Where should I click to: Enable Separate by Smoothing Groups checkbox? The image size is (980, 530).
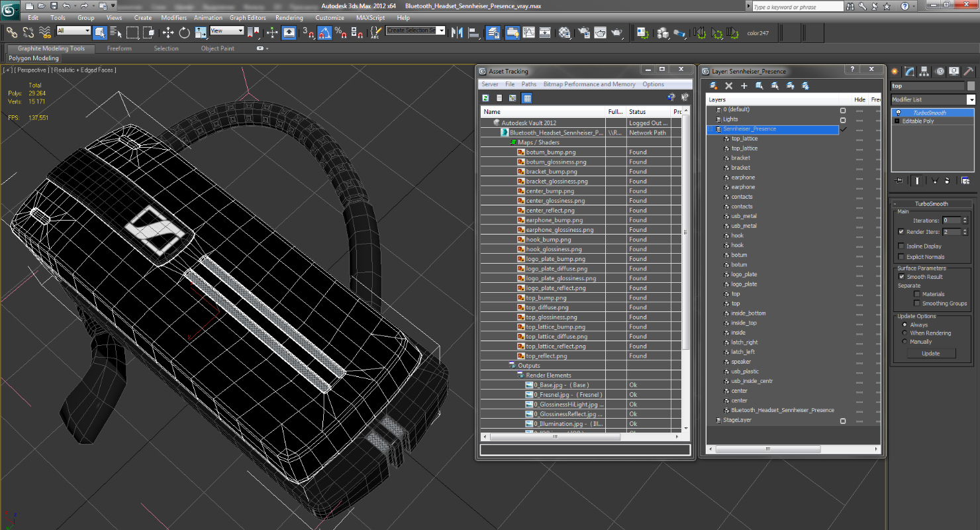click(917, 303)
